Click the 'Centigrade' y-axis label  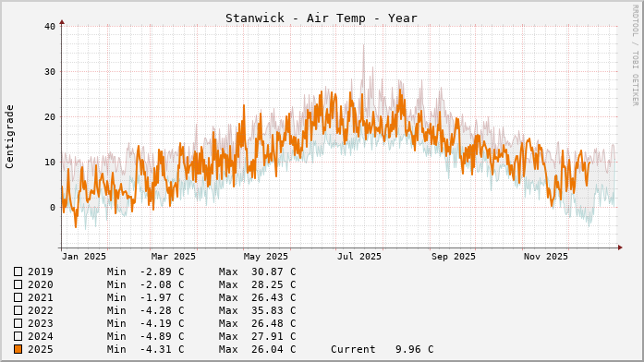[9, 137]
